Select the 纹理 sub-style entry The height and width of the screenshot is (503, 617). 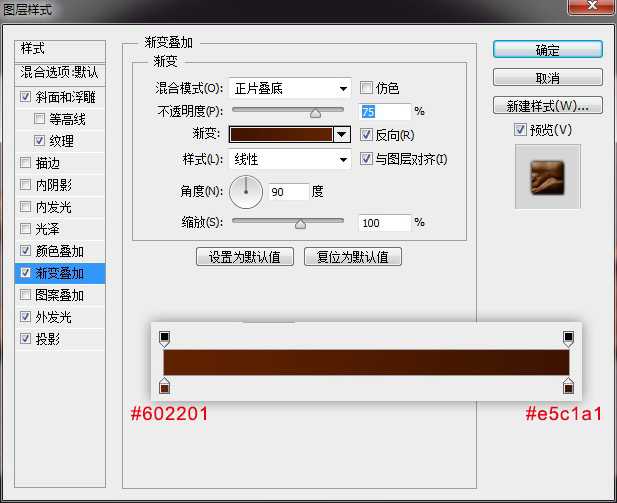pyautogui.click(x=61, y=141)
